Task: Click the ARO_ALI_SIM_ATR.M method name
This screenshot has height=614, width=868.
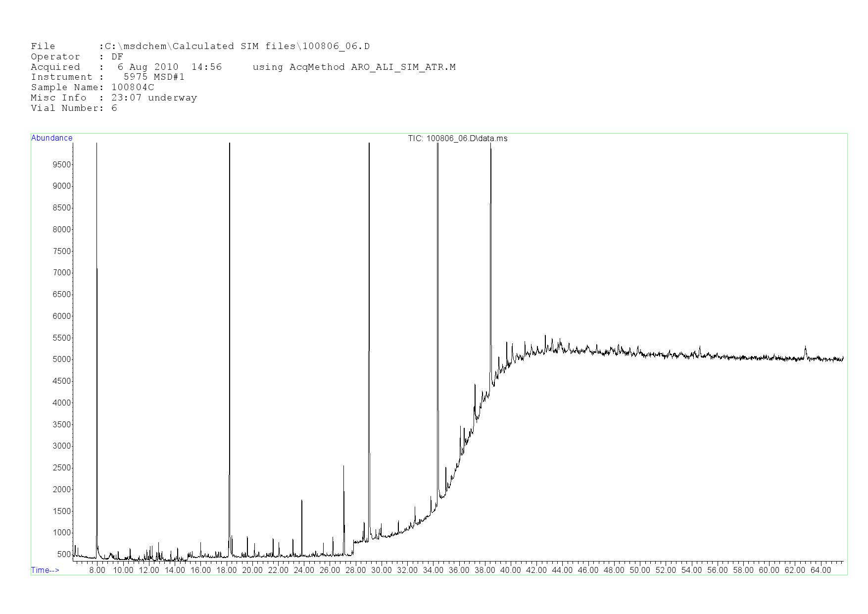Action: click(x=403, y=67)
